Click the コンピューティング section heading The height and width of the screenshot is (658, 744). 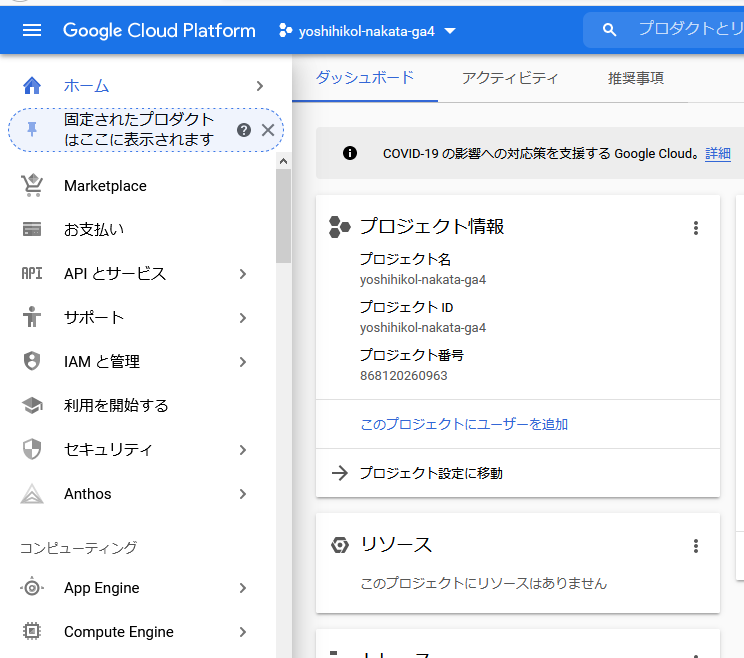79,547
